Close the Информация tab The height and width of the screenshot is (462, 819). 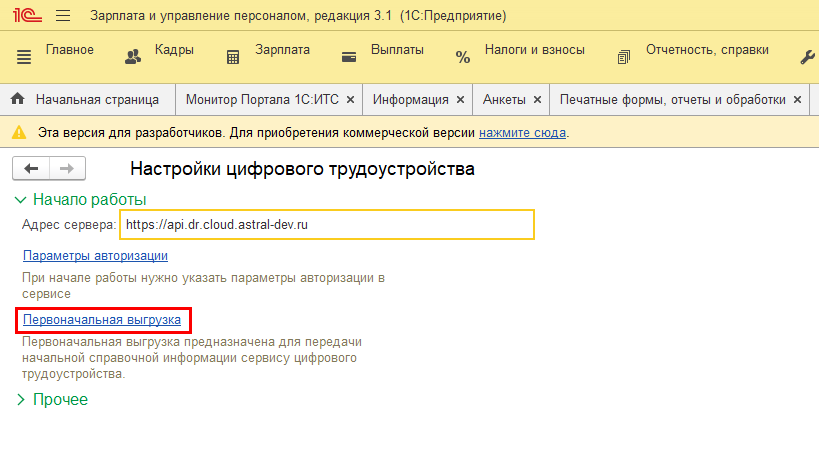460,100
